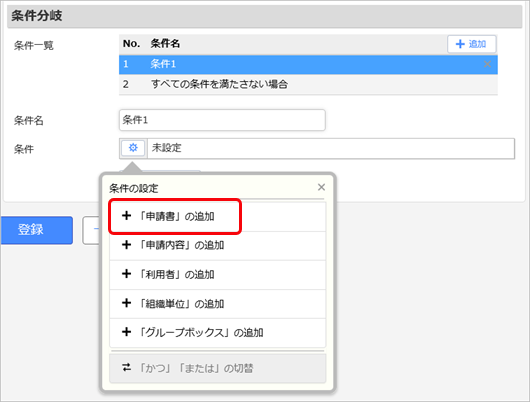Delete 条件1 row using its X icon

pyautogui.click(x=487, y=64)
